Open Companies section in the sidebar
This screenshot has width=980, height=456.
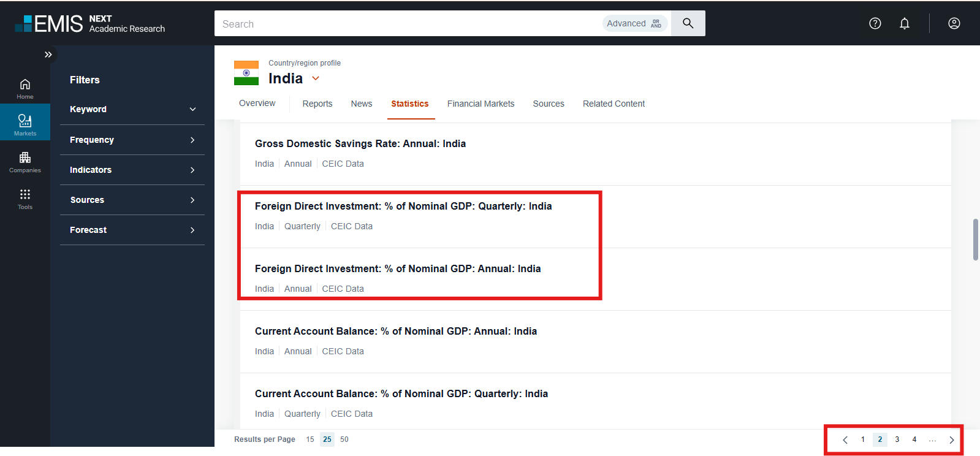[x=25, y=162]
